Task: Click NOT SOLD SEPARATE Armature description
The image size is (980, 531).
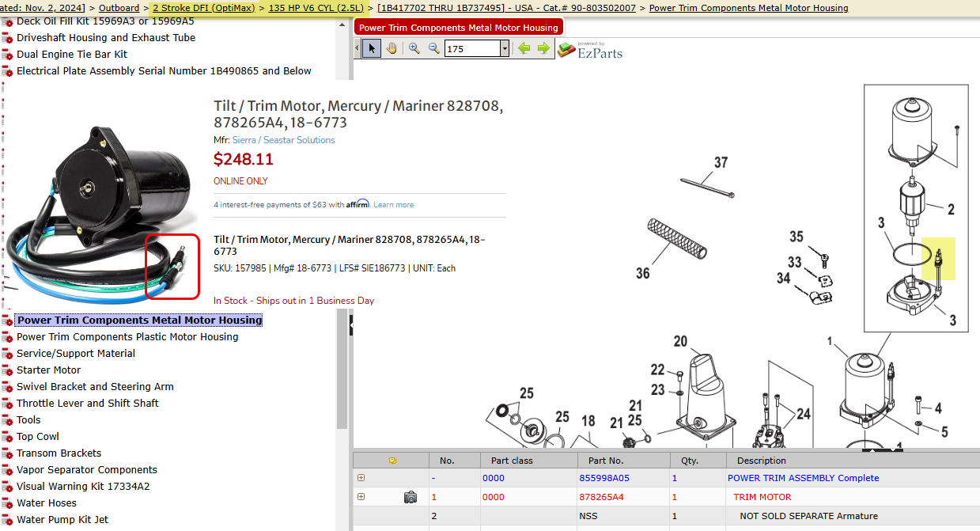Action: point(808,516)
